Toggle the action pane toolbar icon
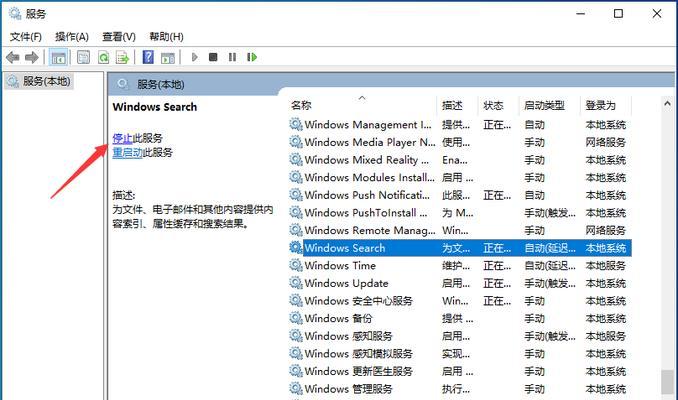The height and width of the screenshot is (400, 678). (168, 57)
